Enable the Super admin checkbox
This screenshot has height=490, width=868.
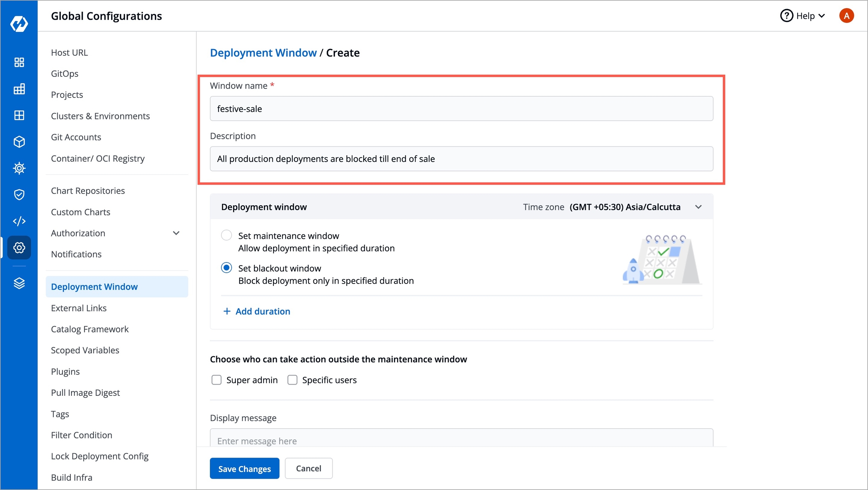tap(217, 380)
